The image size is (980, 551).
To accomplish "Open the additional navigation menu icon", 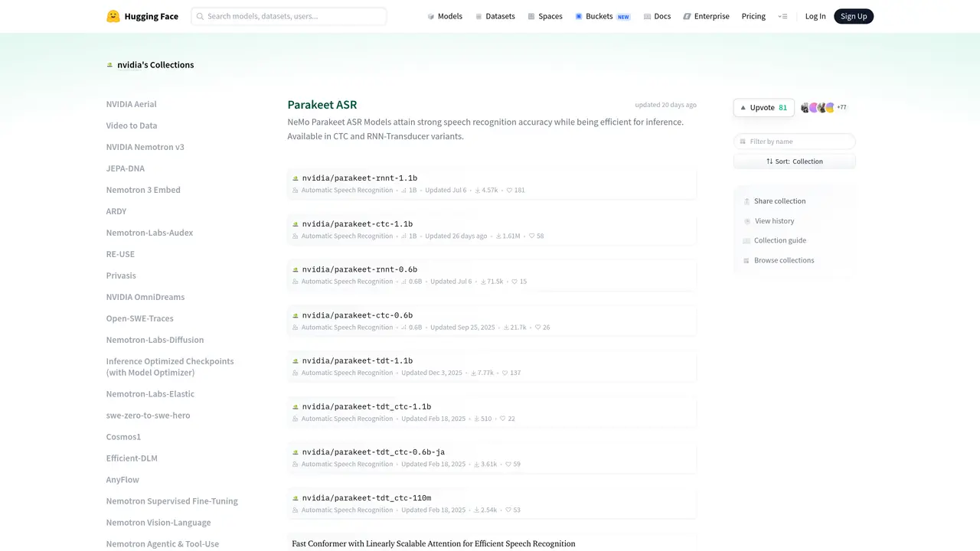I will click(x=782, y=16).
